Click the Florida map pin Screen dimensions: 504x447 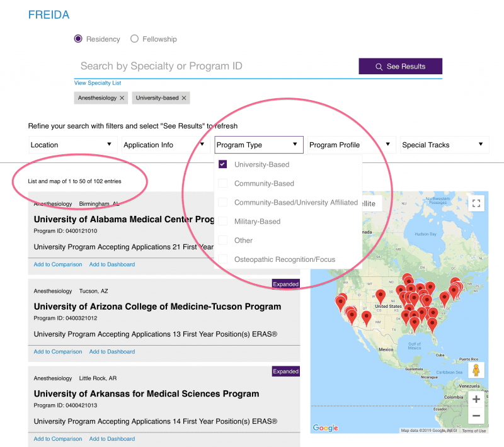(432, 325)
